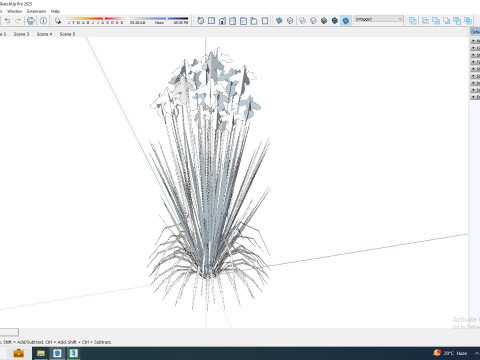Expand the Tags tray panel
This screenshot has height=360, width=480.
point(475,62)
